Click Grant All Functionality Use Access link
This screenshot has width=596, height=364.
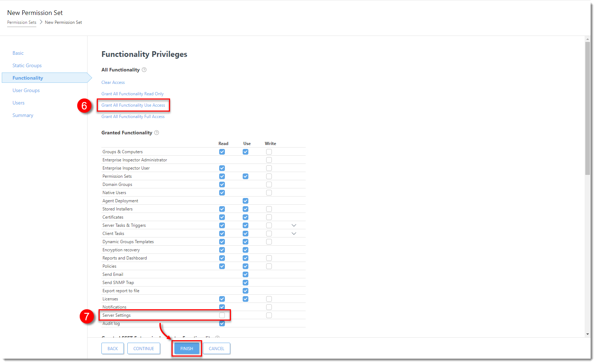[x=133, y=105]
